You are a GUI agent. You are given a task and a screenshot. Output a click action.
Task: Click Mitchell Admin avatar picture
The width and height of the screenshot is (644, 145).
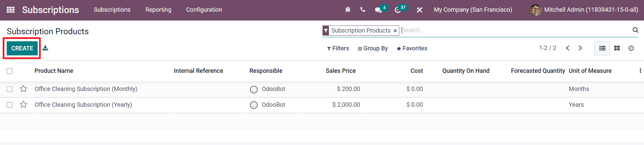(x=536, y=10)
